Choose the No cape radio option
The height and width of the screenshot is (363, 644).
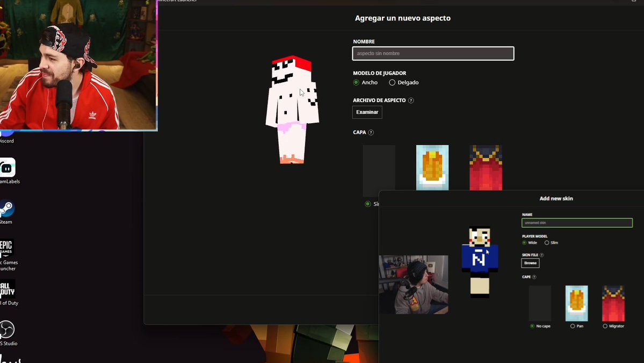click(x=532, y=326)
